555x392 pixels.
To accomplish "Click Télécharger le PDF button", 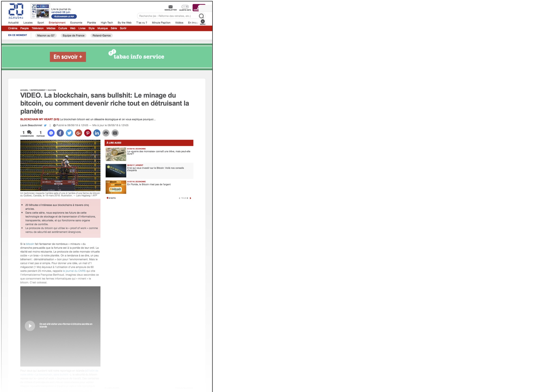I will click(x=64, y=16).
